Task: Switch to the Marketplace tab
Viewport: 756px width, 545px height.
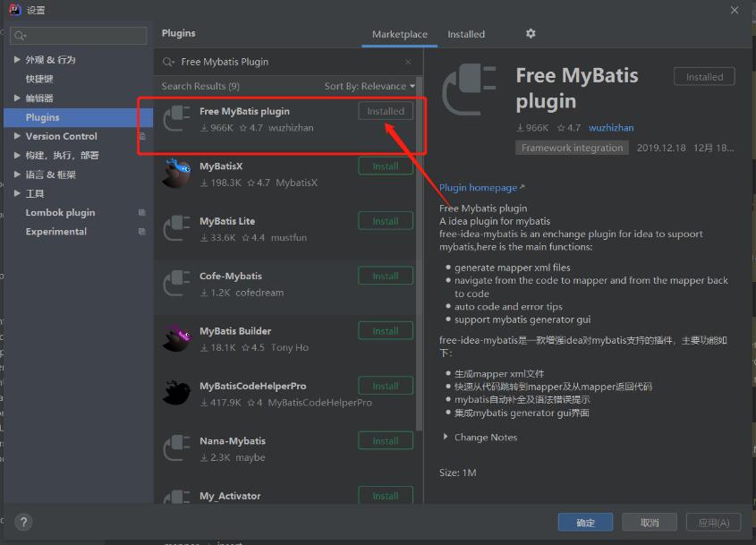Action: [x=400, y=34]
